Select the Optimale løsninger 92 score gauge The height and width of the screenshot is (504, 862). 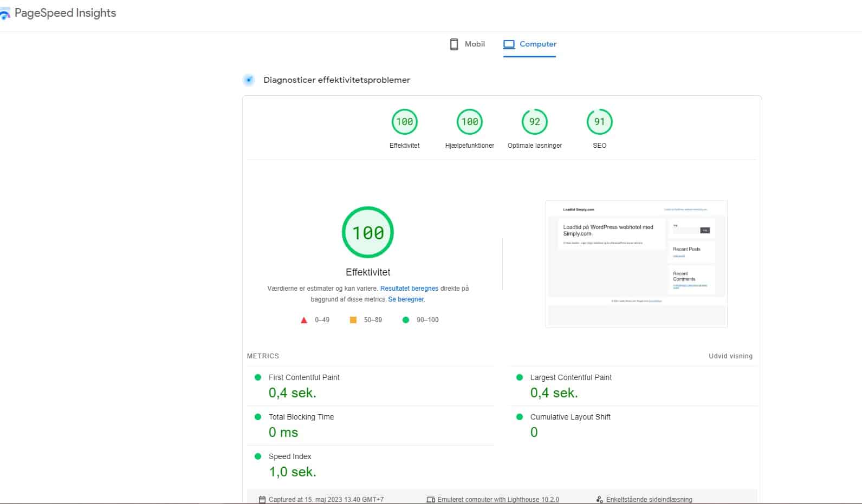click(534, 122)
